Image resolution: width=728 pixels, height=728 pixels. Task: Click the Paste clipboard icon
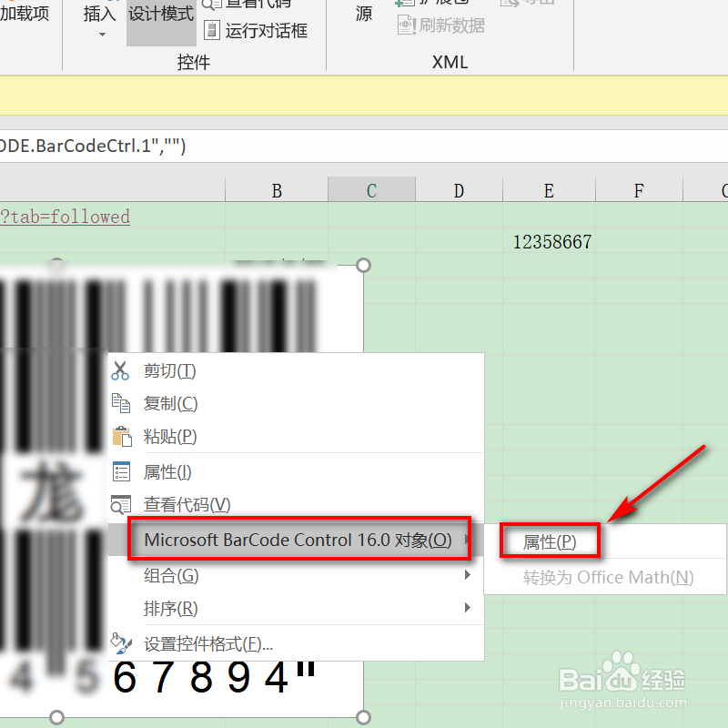coord(122,437)
